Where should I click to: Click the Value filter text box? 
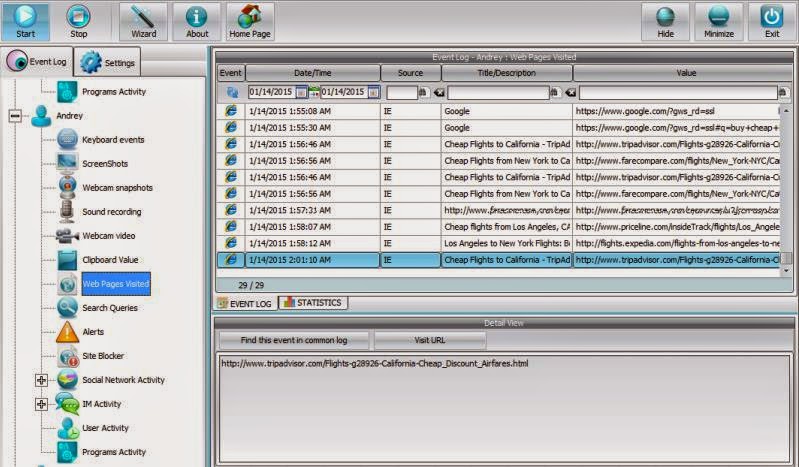pos(678,92)
